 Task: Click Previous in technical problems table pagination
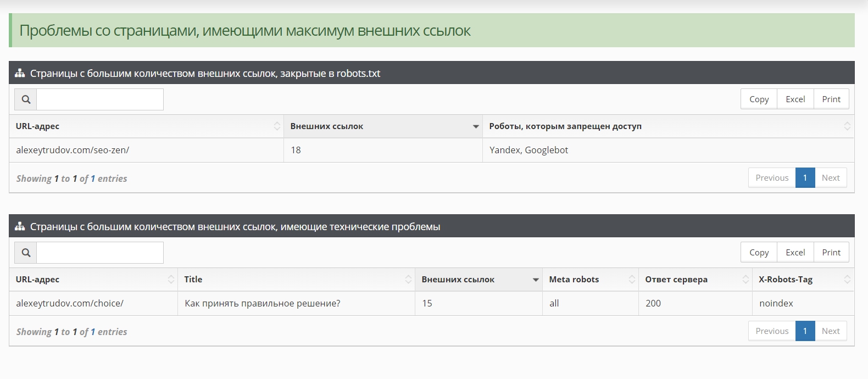771,331
